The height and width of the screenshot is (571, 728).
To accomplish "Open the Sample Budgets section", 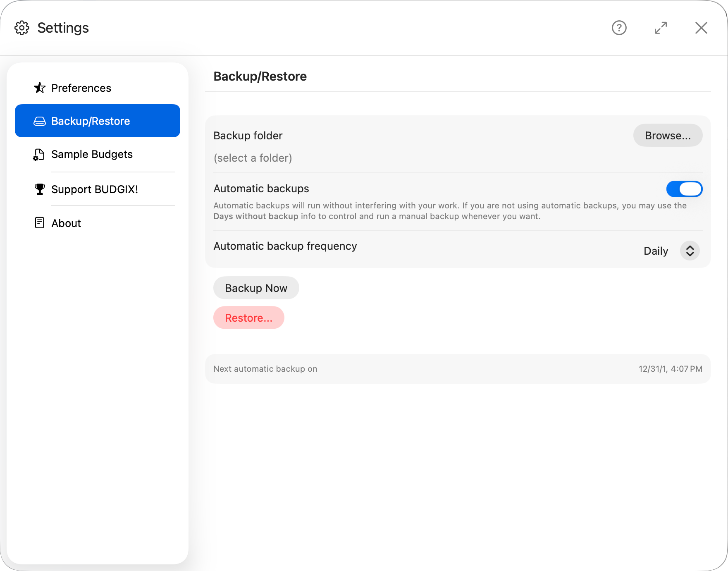I will pyautogui.click(x=92, y=154).
